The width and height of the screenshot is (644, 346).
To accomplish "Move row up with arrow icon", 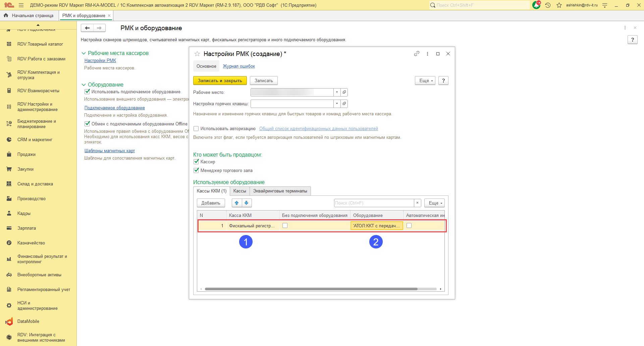I will click(237, 203).
